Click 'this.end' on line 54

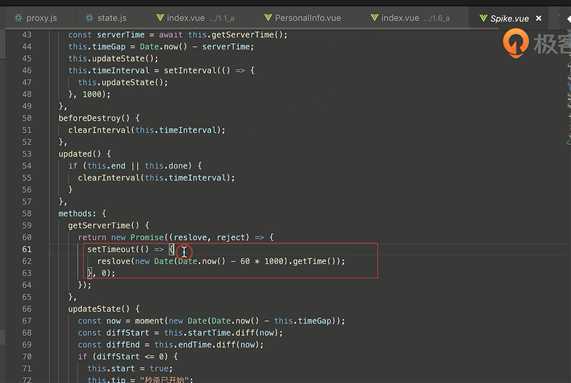[x=106, y=166]
